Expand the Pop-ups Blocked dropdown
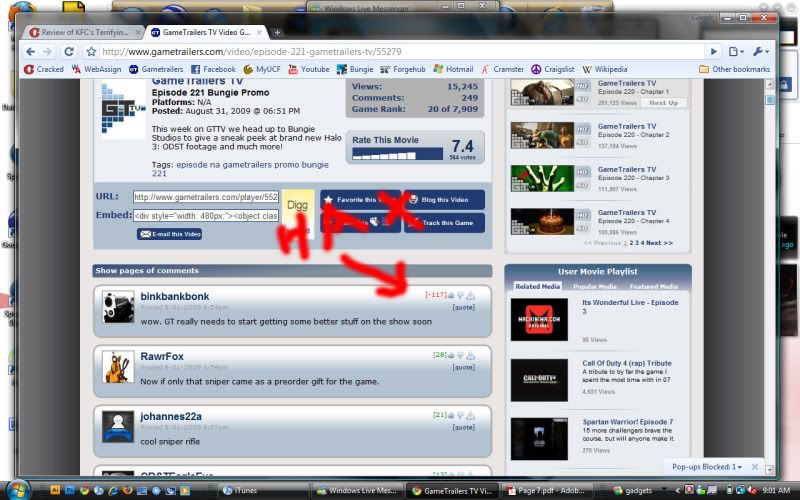Viewport: 800px width, 500px height. point(706,466)
